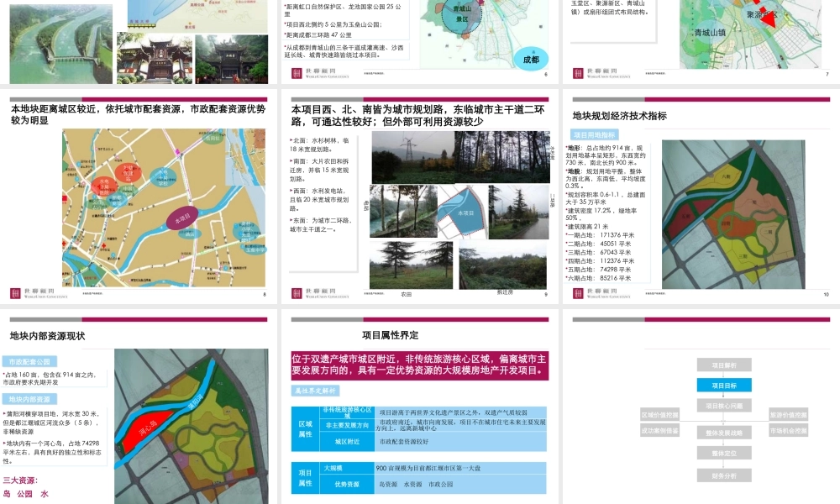This screenshot has height=504, width=840.
Task: Click the 属性界定解析 label on slide 12
Action: point(315,391)
